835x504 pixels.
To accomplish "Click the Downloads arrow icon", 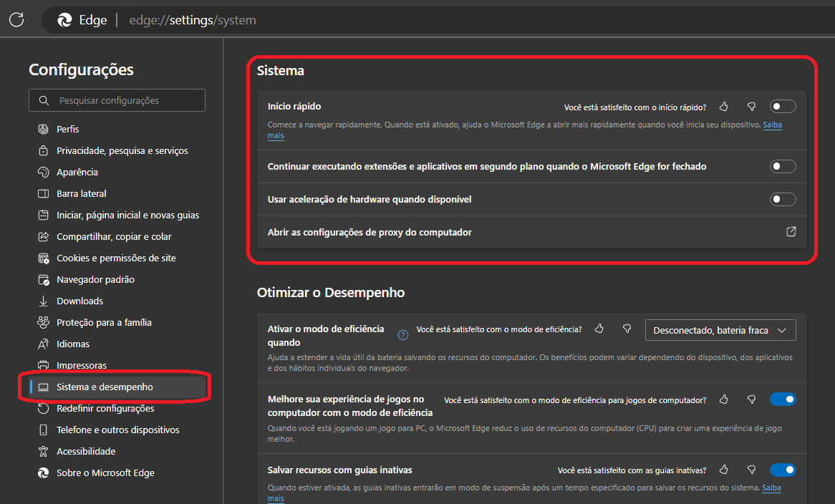I will (43, 301).
